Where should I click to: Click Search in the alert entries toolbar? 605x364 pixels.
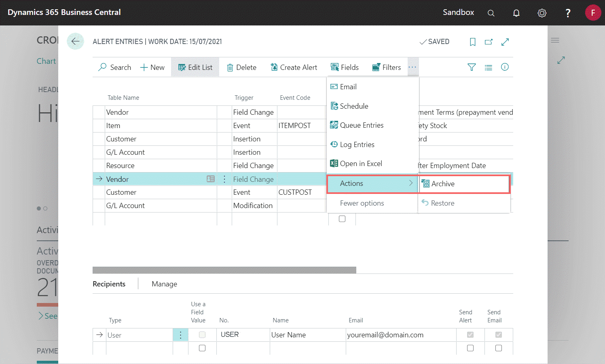pyautogui.click(x=115, y=67)
